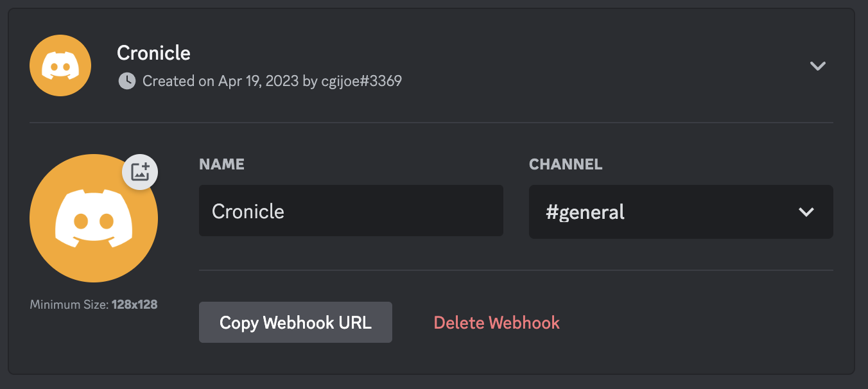Click the CHANNEL field label
The image size is (868, 389).
[566, 164]
